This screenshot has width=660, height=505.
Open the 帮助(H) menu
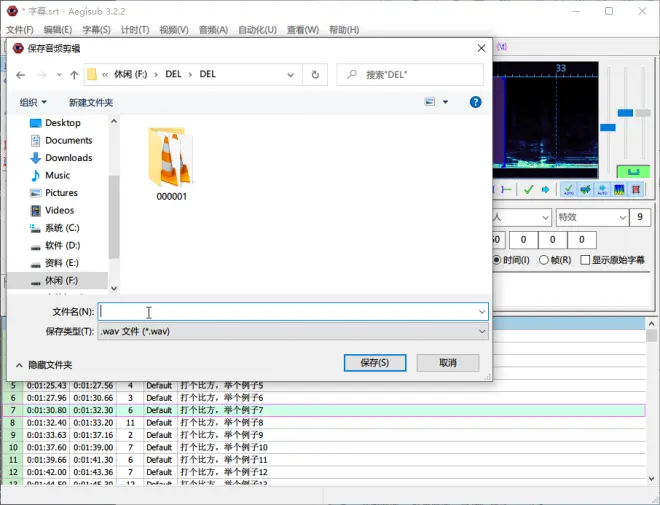[344, 30]
